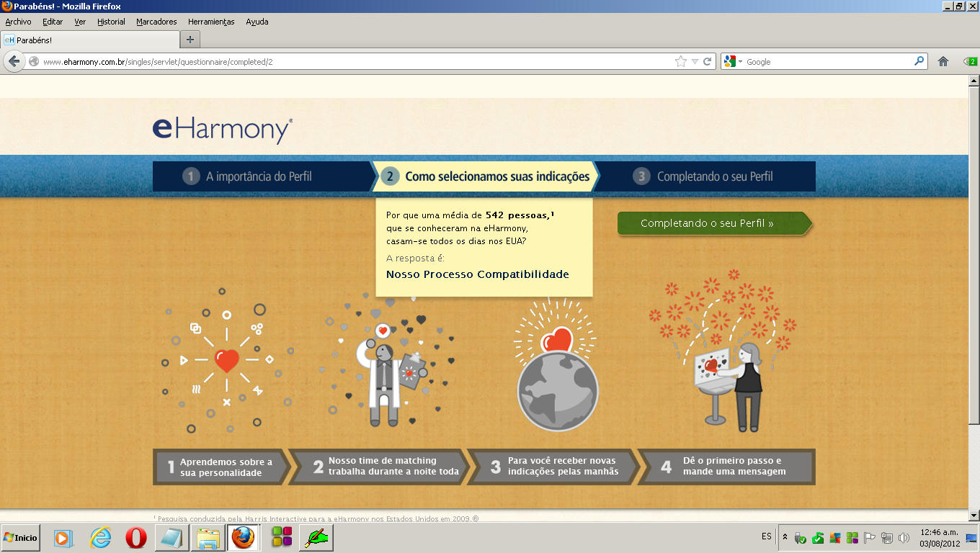Open the Ayuda menu
This screenshot has width=980, height=553.
[257, 22]
